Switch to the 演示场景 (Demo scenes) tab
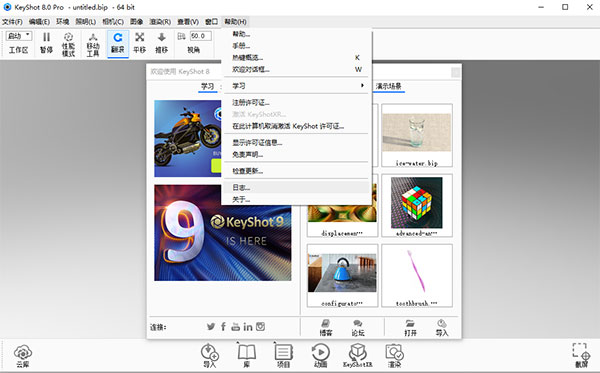 tap(388, 86)
